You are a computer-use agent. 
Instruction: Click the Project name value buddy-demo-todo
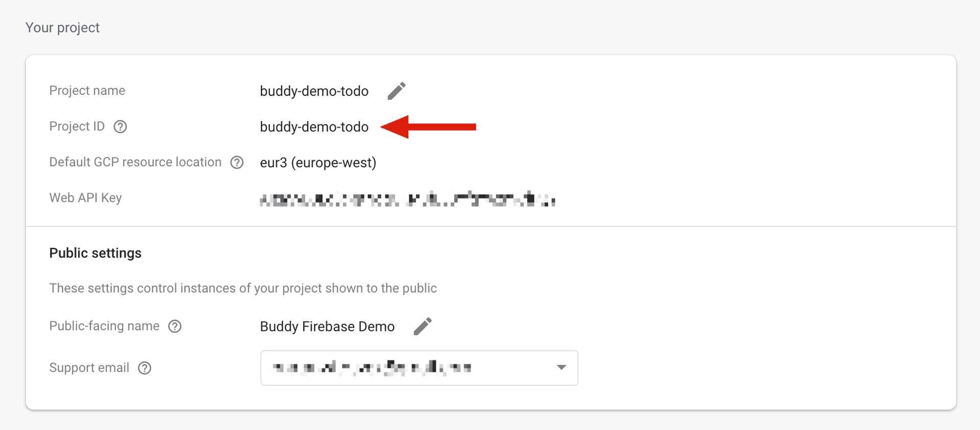click(x=314, y=91)
